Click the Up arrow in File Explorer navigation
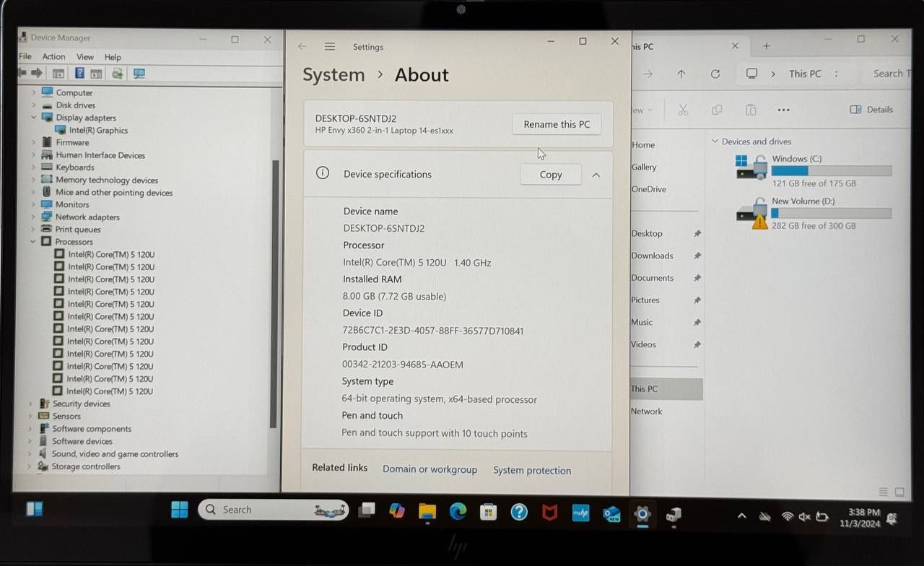924x566 pixels. 681,74
